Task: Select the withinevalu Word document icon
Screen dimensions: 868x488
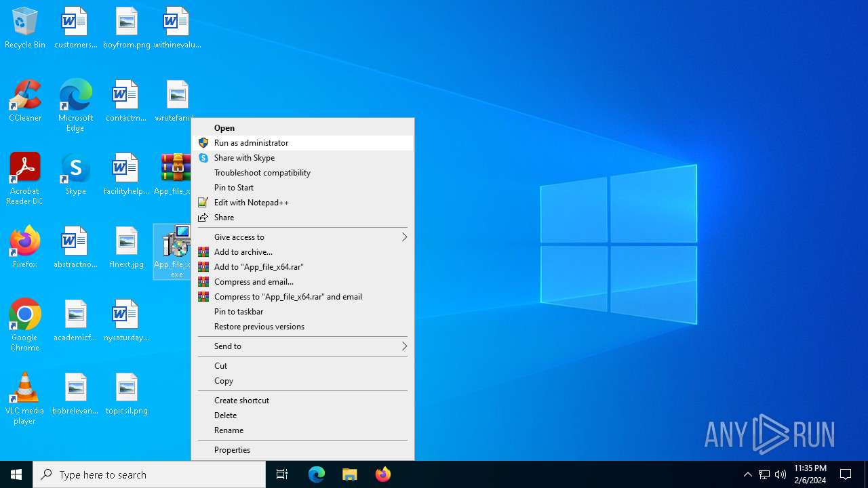Action: click(177, 28)
